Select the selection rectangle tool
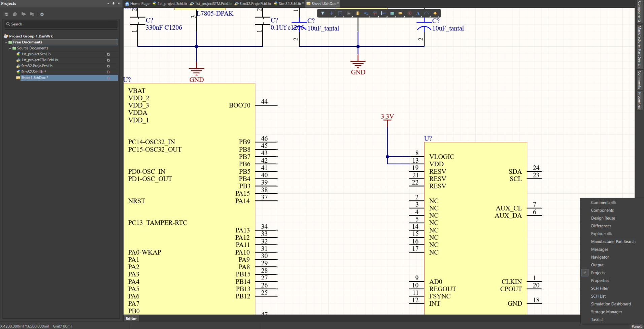The width and height of the screenshot is (644, 329). (x=340, y=13)
